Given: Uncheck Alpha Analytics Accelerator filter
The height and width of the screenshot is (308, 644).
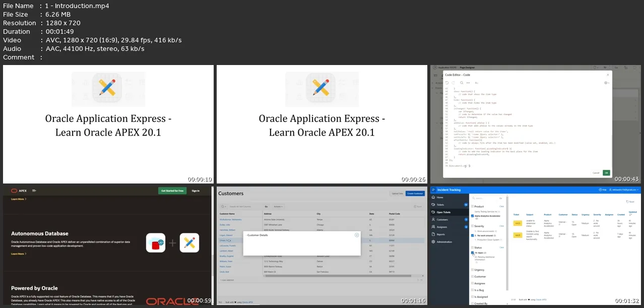Looking at the screenshot, I should (472, 216).
